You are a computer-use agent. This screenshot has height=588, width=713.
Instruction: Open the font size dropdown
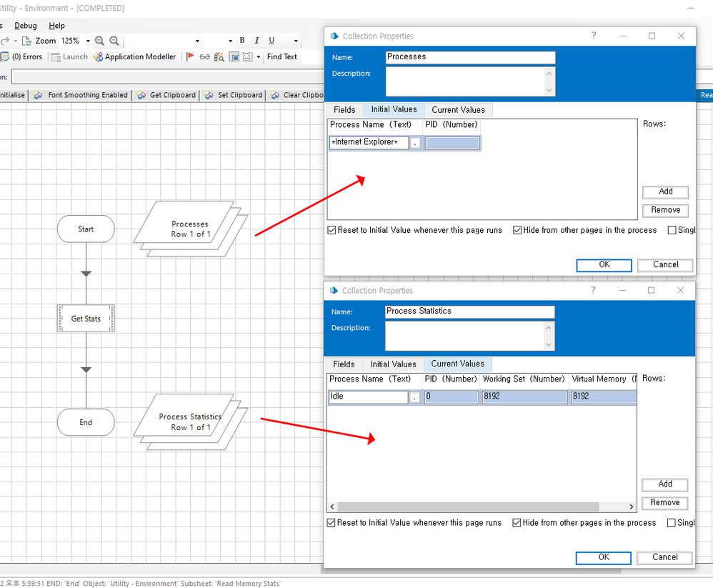point(230,41)
